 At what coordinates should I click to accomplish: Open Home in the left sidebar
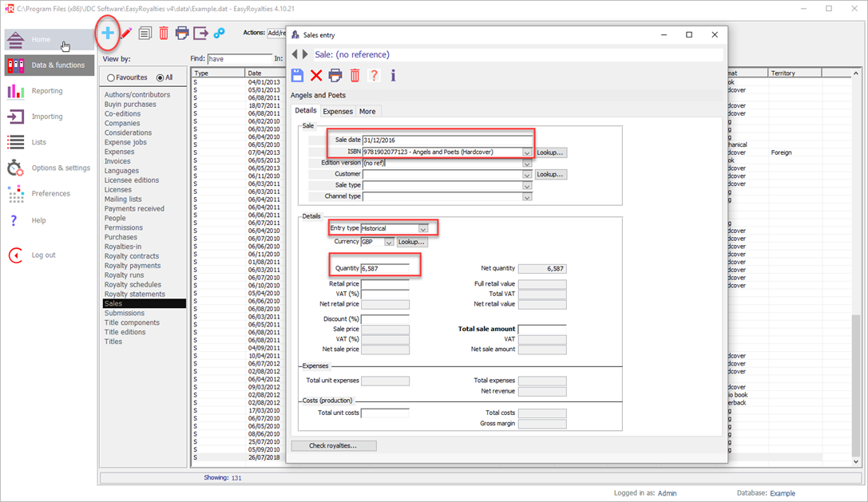[x=50, y=39]
